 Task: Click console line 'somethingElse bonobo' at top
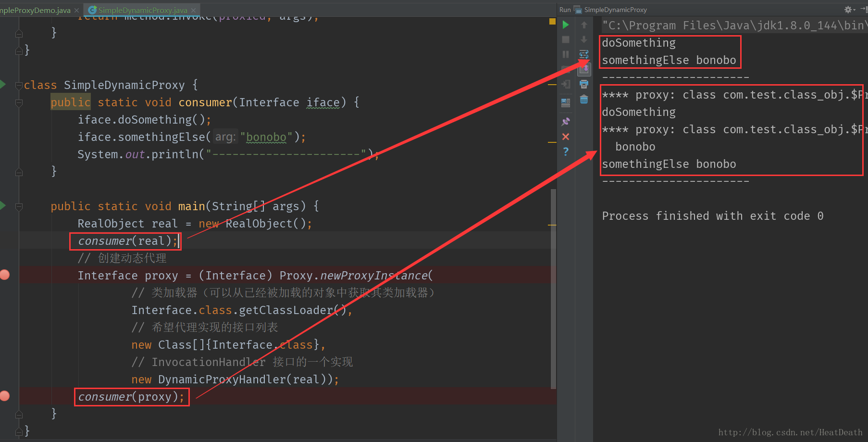(669, 60)
